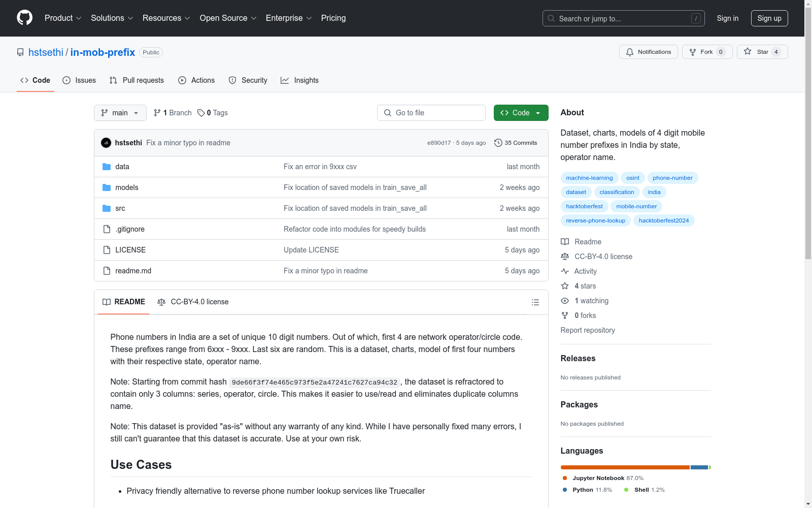Open the in-mob-prefix repository link
The height and width of the screenshot is (508, 812).
tap(103, 52)
